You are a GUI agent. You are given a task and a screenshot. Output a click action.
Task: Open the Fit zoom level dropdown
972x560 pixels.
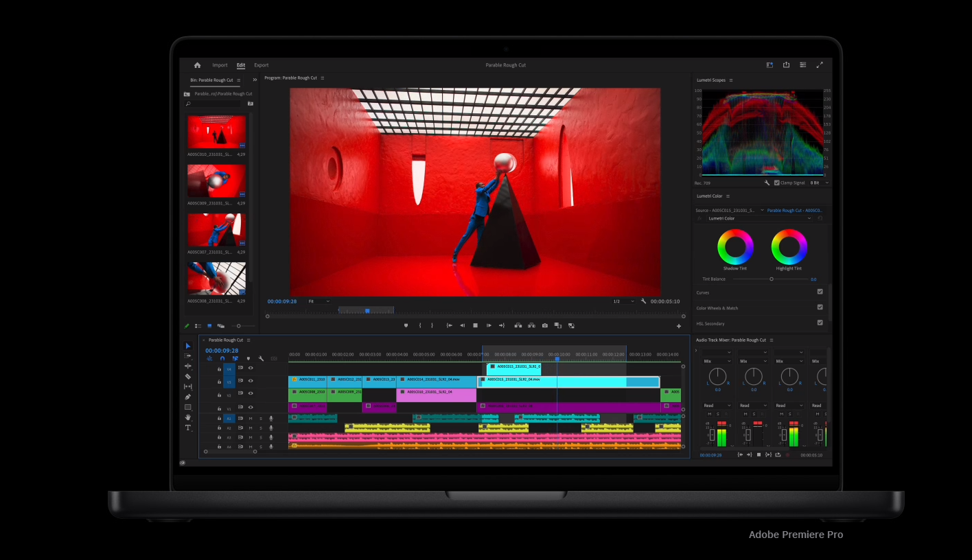[x=319, y=301]
